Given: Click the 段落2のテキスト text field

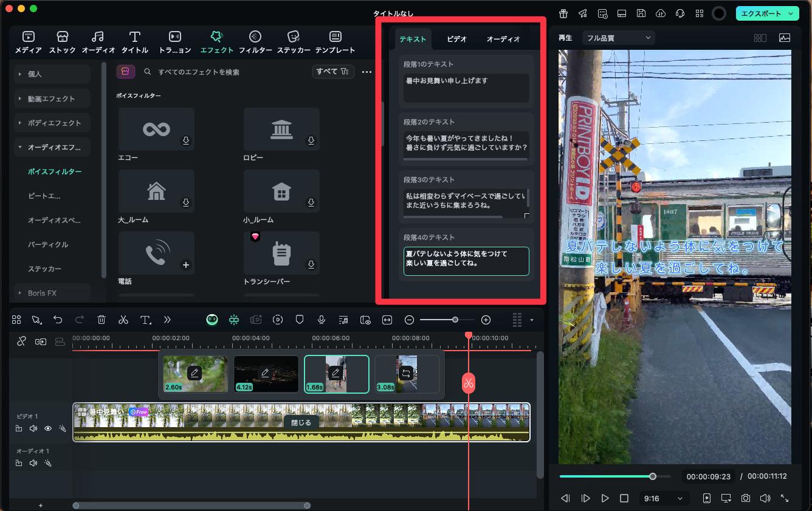Looking at the screenshot, I should pyautogui.click(x=466, y=146).
